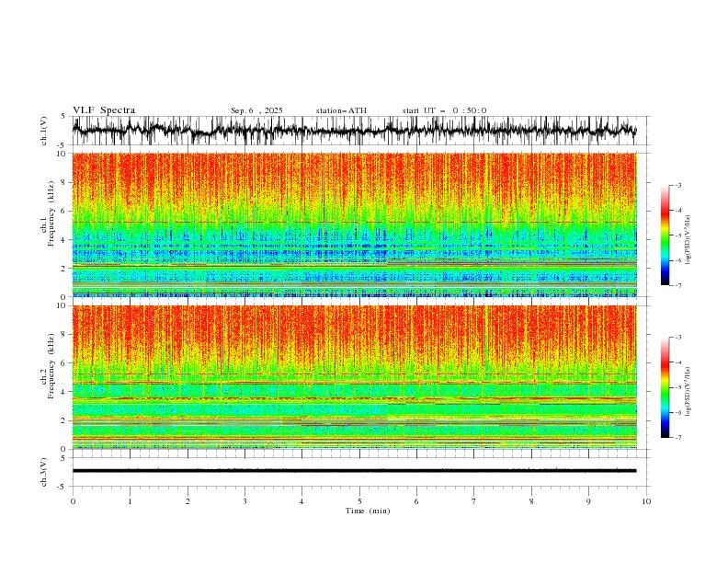Click the "-7" label on ch.1 colorbar
This screenshot has width=728, height=563.
tap(678, 286)
